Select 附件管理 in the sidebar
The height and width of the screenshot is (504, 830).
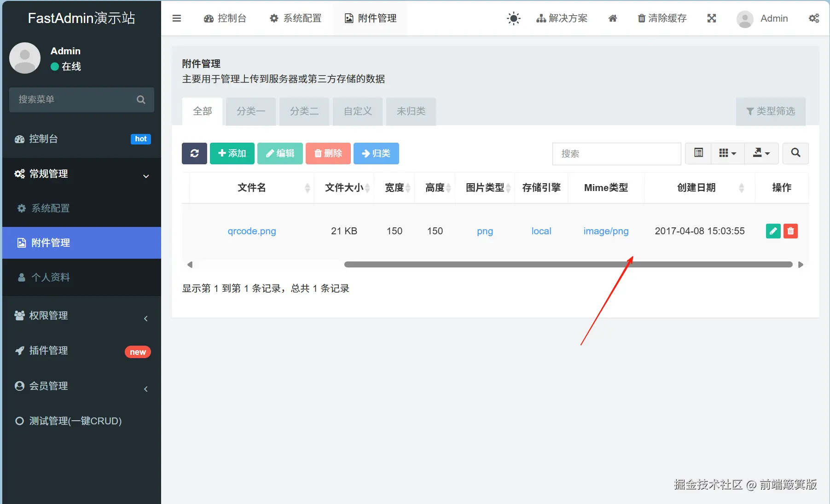[81, 243]
